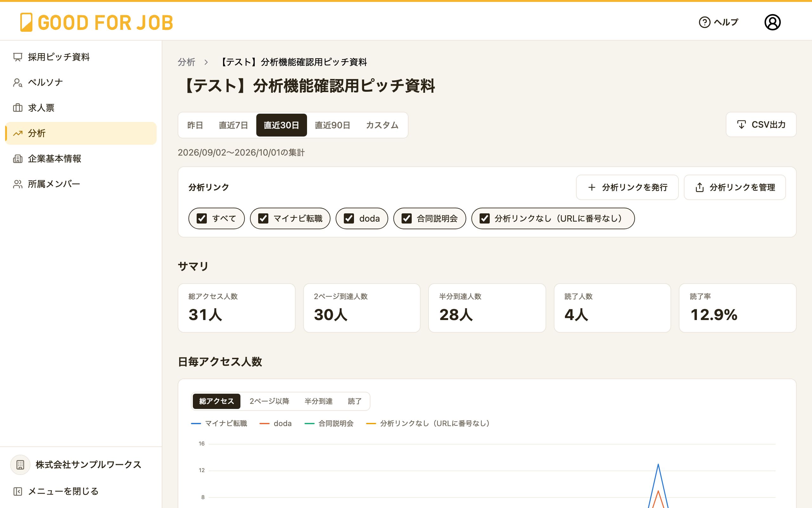
Task: Switch chart to 読了 tab
Action: point(355,401)
